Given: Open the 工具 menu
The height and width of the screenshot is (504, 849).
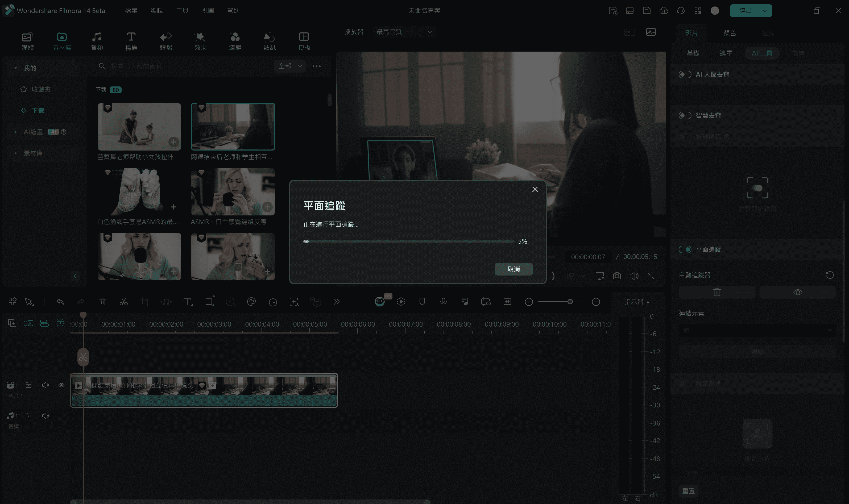Looking at the screenshot, I should 182,11.
